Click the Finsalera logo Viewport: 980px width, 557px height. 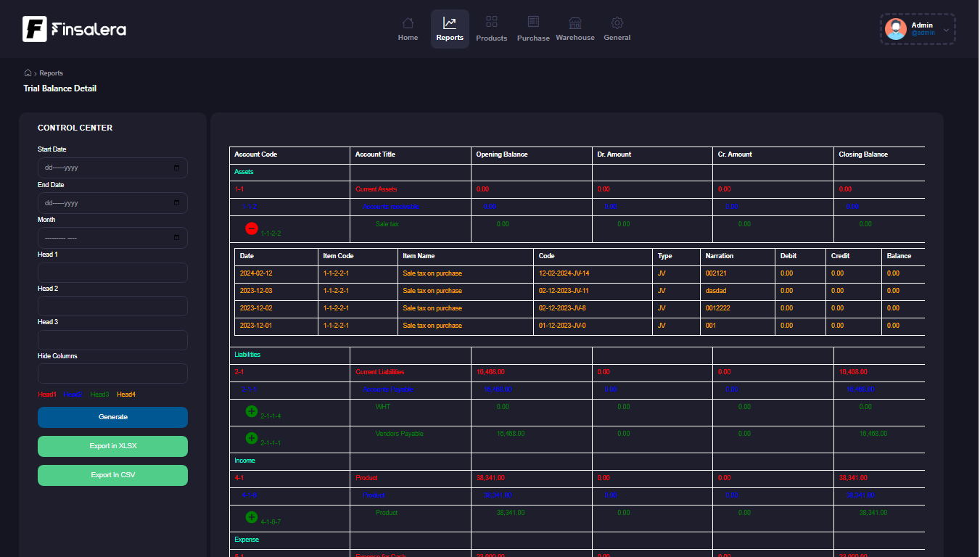click(x=75, y=29)
